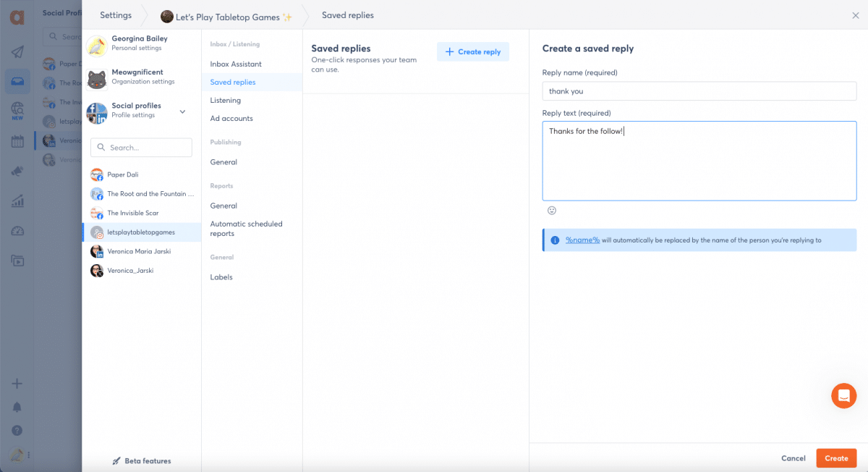Open Listening settings menu item
Screen dimensions: 868x472
tap(225, 101)
